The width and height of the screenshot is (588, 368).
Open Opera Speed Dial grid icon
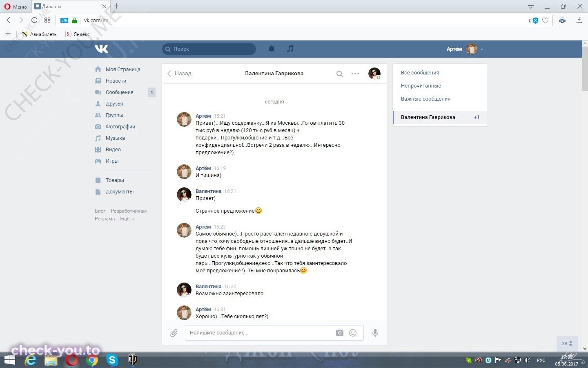click(47, 20)
